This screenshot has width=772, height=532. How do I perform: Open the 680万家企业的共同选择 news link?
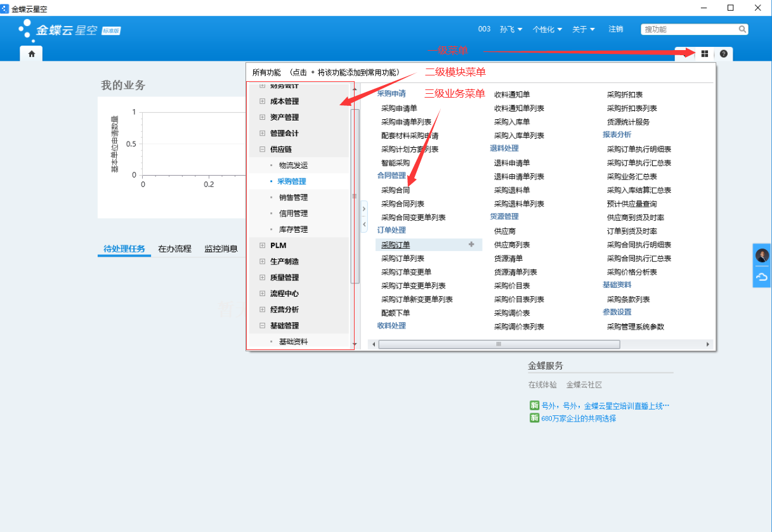[579, 418]
